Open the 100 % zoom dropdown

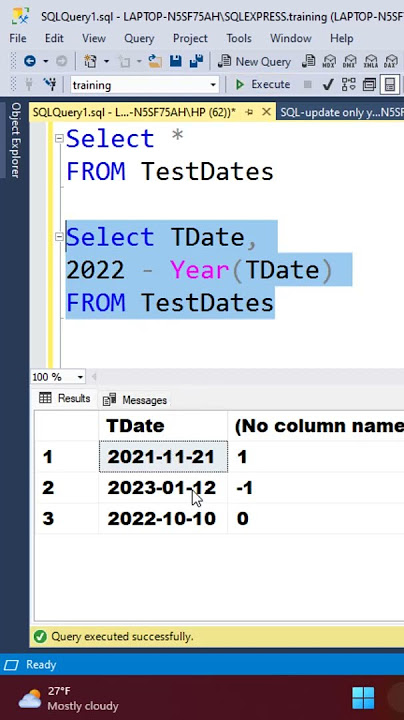coord(80,377)
